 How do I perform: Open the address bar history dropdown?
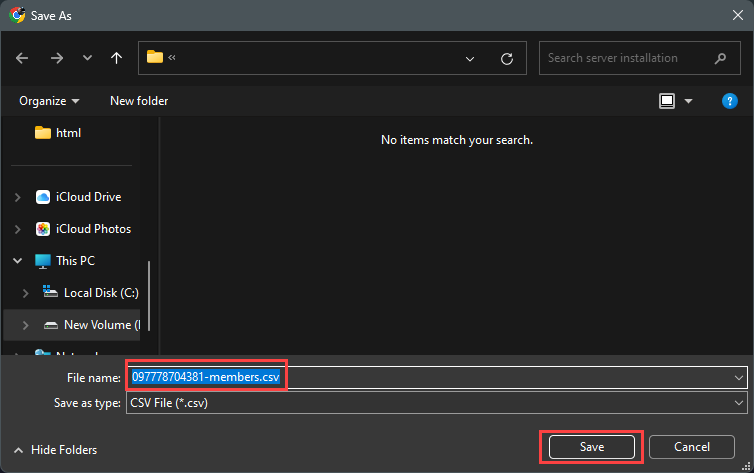pyautogui.click(x=470, y=58)
